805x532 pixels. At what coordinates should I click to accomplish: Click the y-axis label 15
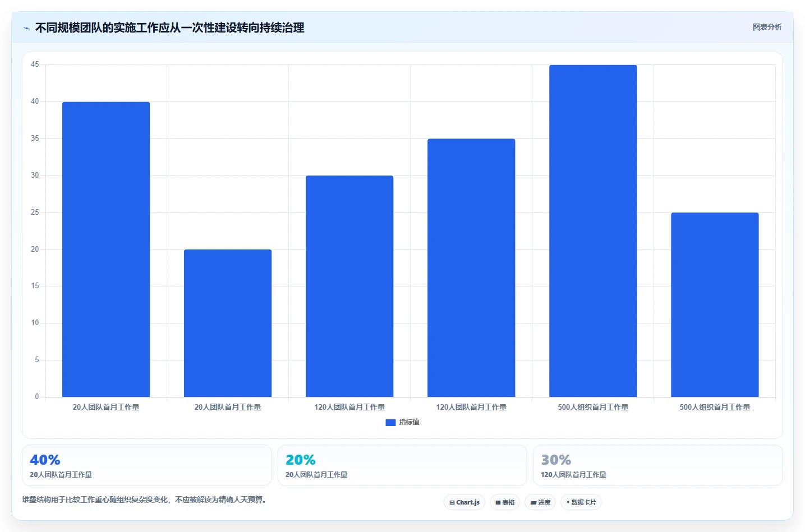[35, 286]
